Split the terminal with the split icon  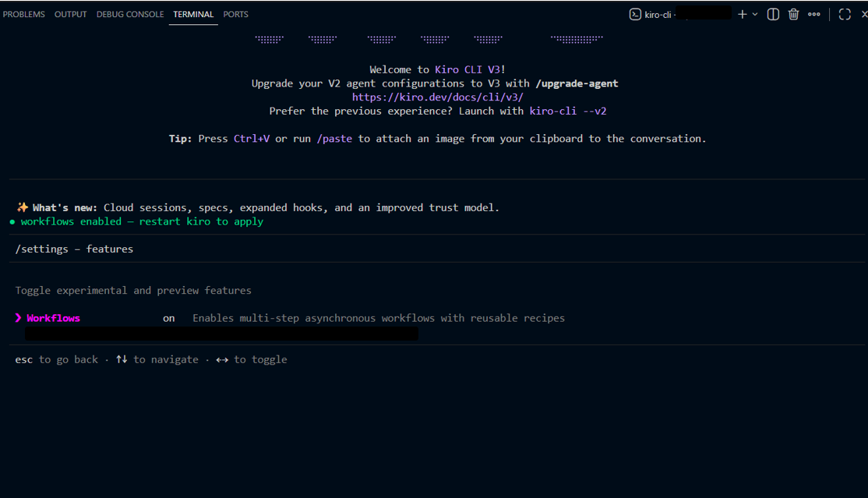click(x=774, y=14)
